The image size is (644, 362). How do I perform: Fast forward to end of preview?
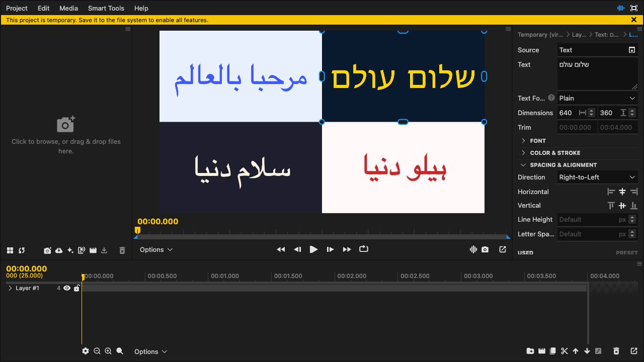point(347,249)
